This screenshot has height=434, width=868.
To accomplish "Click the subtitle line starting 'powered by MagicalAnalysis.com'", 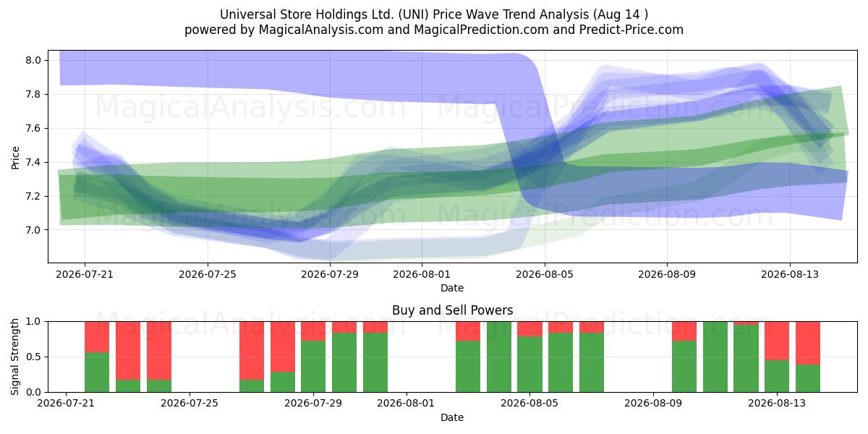I will [x=434, y=30].
